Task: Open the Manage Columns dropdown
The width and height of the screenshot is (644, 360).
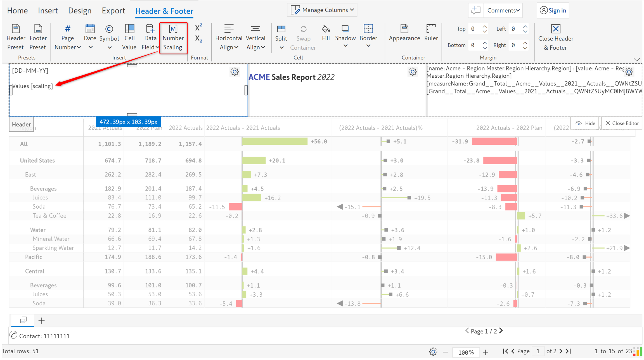Action: (x=322, y=10)
